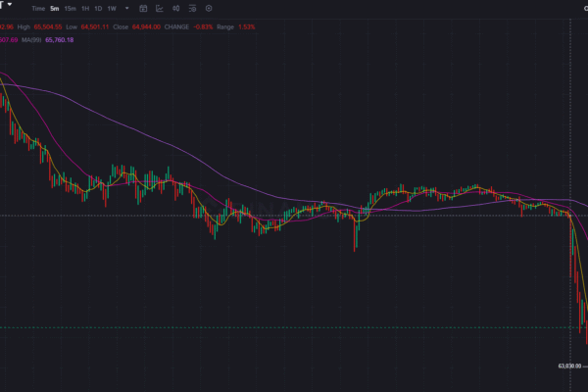Click the 63,030.00 low price marker
588x392 pixels.
pyautogui.click(x=569, y=367)
